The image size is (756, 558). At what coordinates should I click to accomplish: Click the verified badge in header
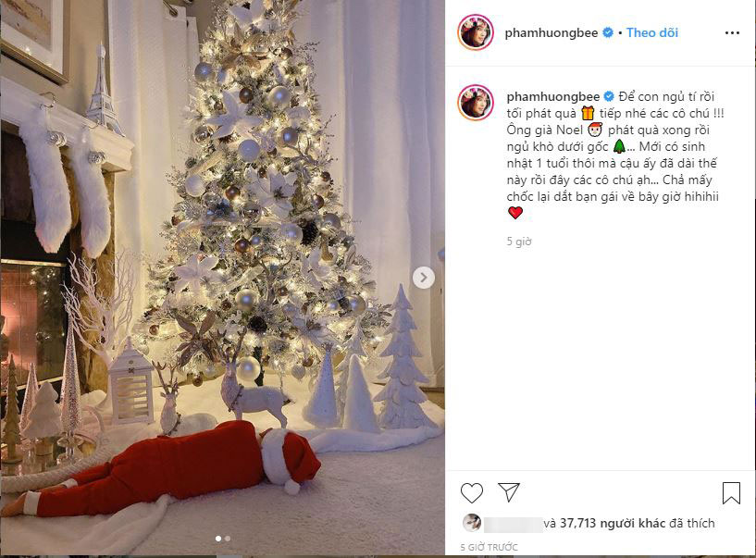pyautogui.click(x=608, y=32)
